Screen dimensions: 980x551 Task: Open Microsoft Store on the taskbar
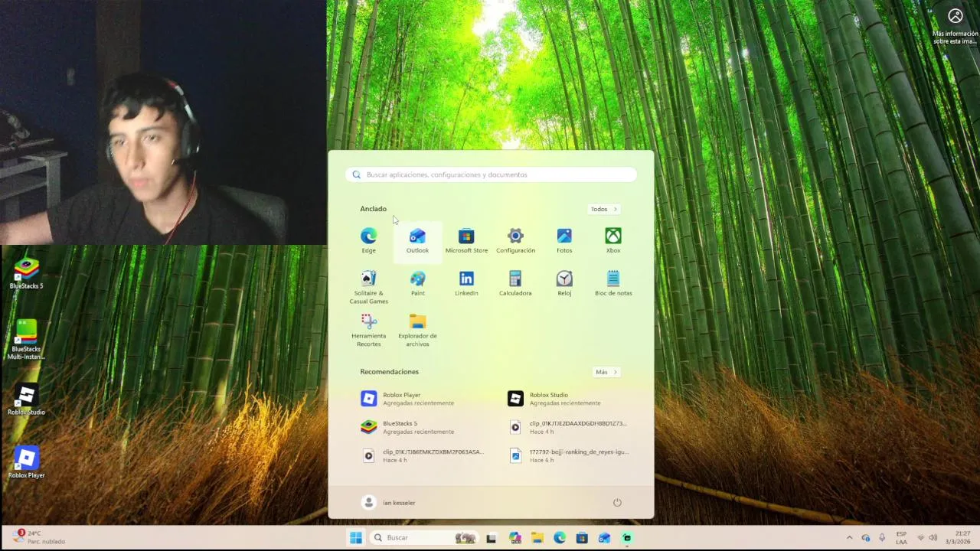tap(582, 538)
